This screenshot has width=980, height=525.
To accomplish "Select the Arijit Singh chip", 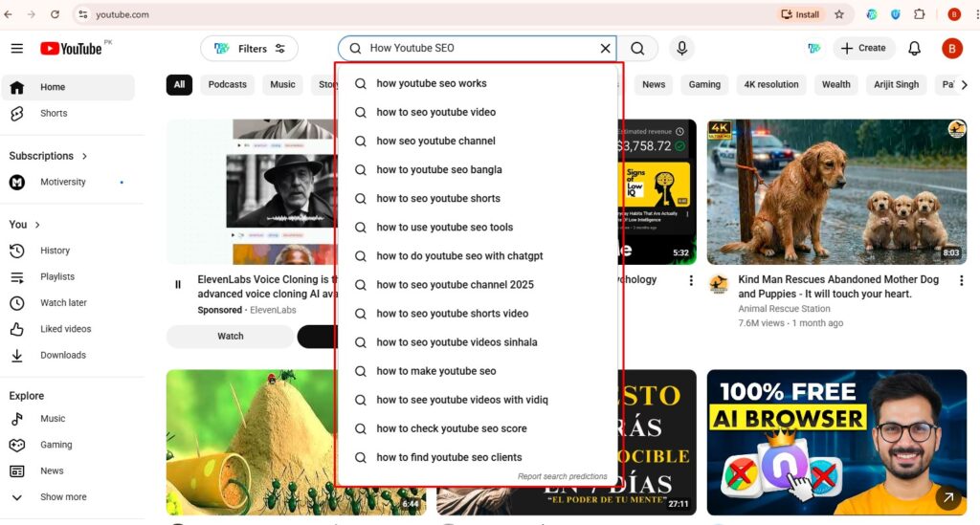I will [896, 84].
